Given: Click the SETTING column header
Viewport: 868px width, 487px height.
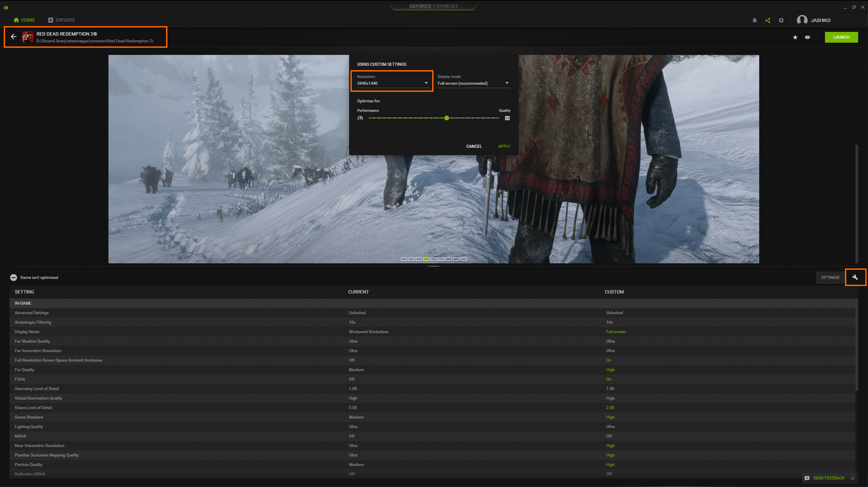Looking at the screenshot, I should tap(24, 292).
